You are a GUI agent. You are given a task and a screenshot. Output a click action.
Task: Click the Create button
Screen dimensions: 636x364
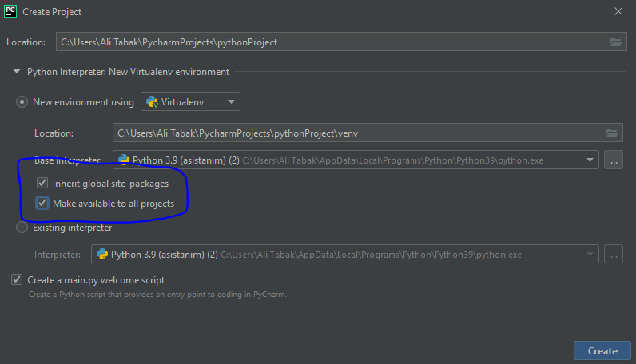click(602, 350)
